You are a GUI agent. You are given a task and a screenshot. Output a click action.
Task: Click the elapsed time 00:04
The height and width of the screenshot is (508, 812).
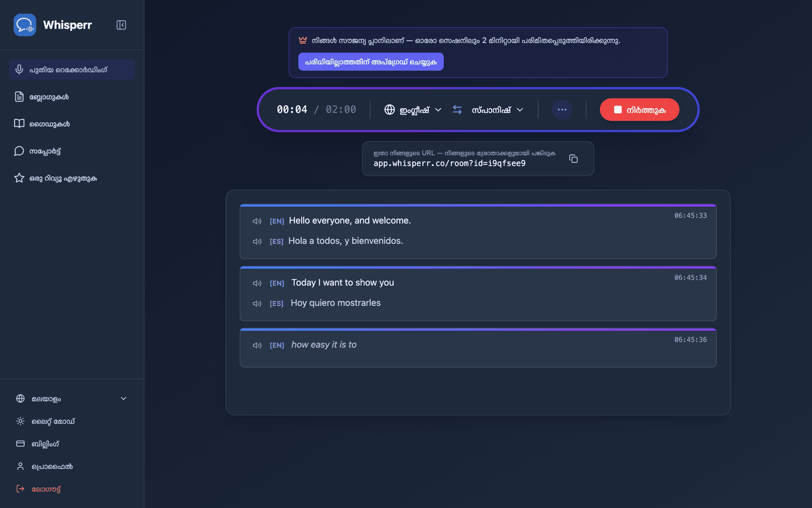point(292,110)
